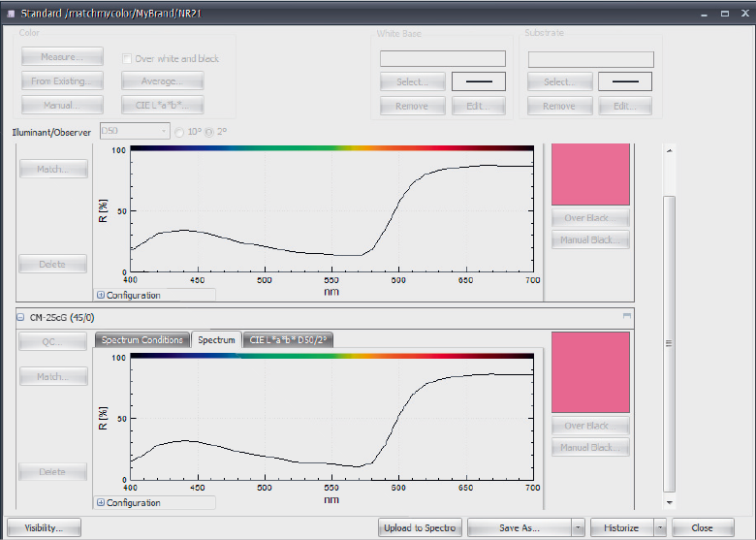Switch to the CIE L*a*b* D50/2° tab
The image size is (756, 540).
(x=288, y=340)
